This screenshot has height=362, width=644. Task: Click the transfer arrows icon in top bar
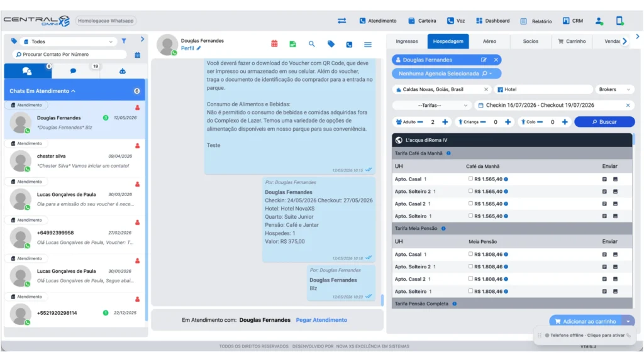coord(341,21)
